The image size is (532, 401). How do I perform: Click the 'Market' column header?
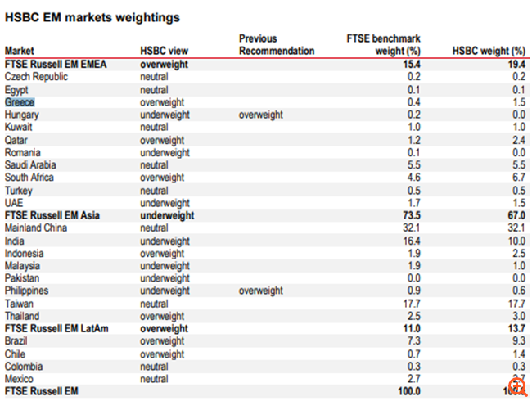point(20,51)
